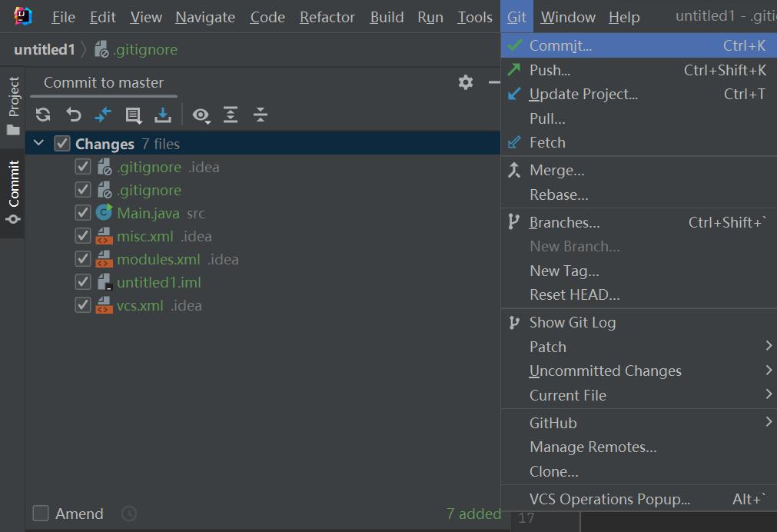The width and height of the screenshot is (777, 532).
Task: Uncheck the Main.java file checkbox
Action: click(83, 213)
